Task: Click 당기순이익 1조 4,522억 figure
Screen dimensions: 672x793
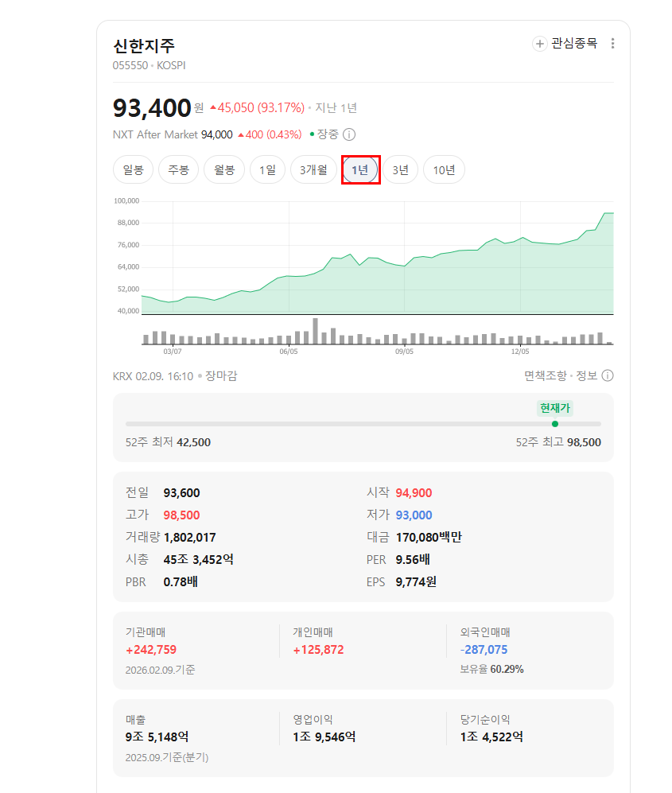Action: [x=491, y=737]
